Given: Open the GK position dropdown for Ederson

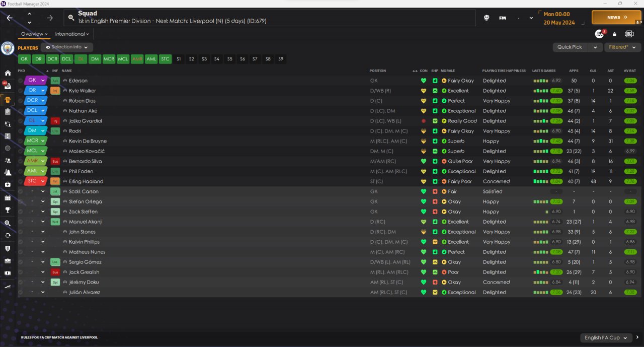Looking at the screenshot, I should (x=43, y=81).
